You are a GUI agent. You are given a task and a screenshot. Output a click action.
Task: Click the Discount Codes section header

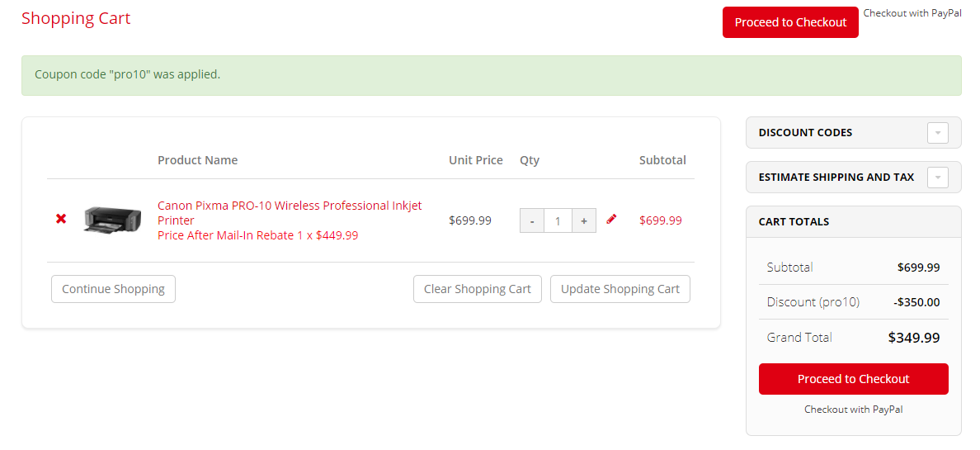click(x=805, y=133)
